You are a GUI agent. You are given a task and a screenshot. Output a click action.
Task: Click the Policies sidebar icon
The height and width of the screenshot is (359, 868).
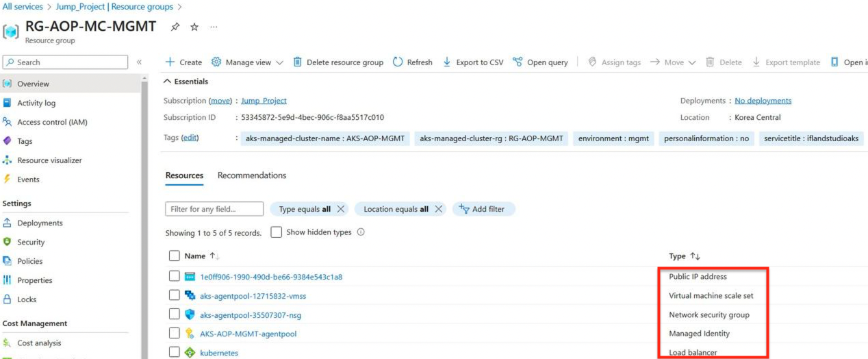pyautogui.click(x=8, y=261)
